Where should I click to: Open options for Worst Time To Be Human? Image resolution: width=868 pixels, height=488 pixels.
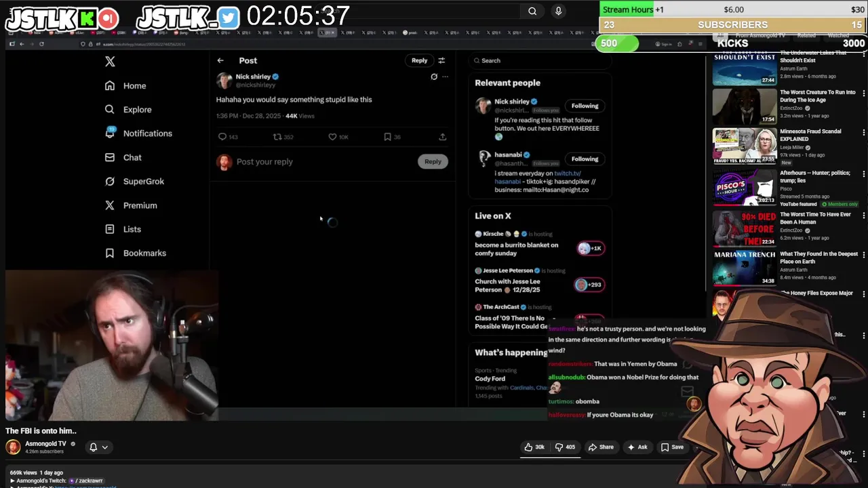863,216
